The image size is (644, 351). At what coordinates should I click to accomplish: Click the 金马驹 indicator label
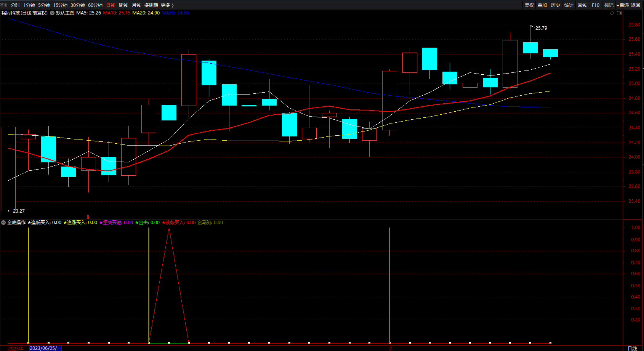pyautogui.click(x=210, y=223)
